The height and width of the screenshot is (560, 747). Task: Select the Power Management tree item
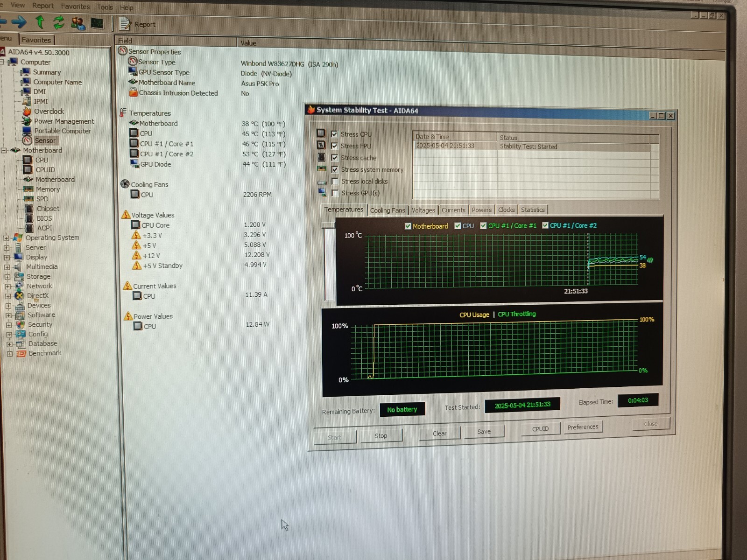64,121
